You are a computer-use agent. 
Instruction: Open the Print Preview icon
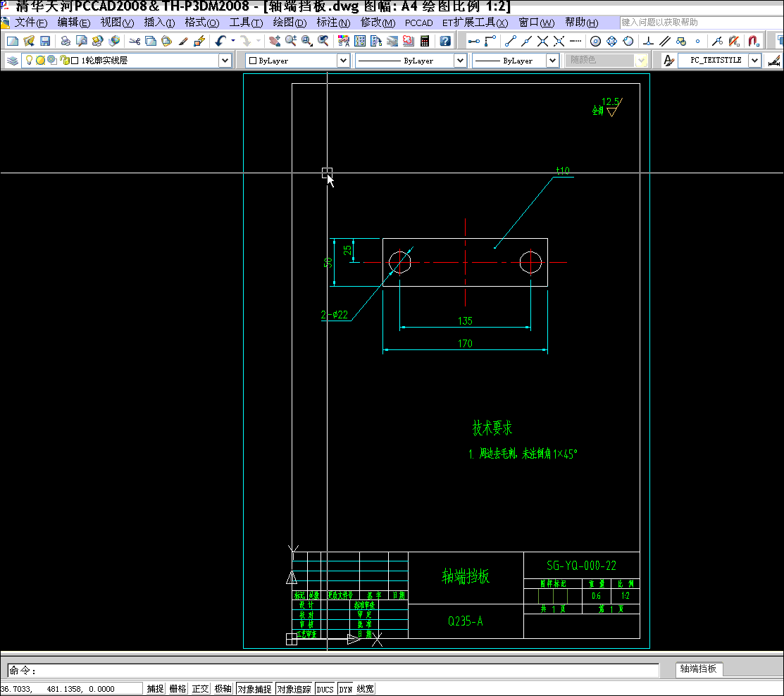(x=81, y=41)
